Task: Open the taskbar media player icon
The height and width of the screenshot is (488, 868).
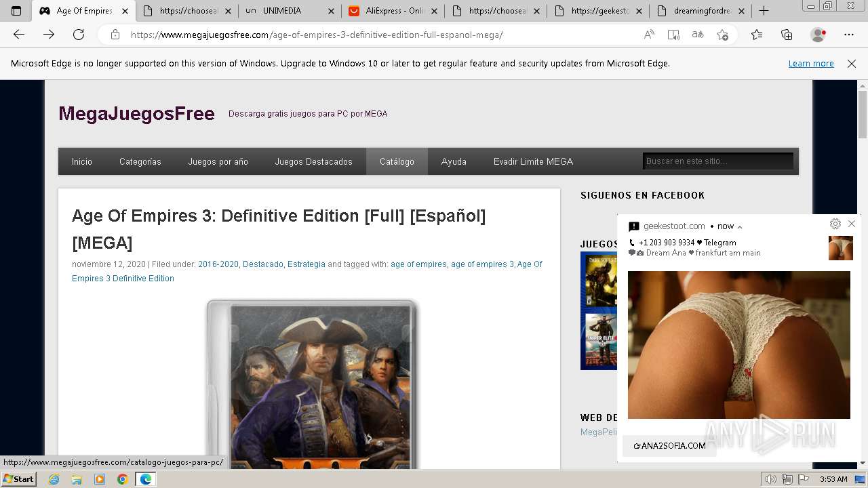Action: tap(100, 479)
